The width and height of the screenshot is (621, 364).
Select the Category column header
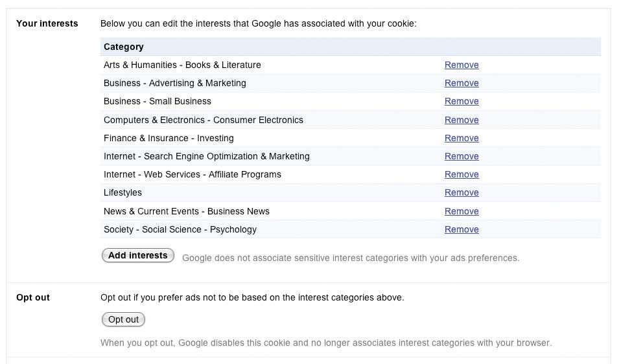point(124,47)
